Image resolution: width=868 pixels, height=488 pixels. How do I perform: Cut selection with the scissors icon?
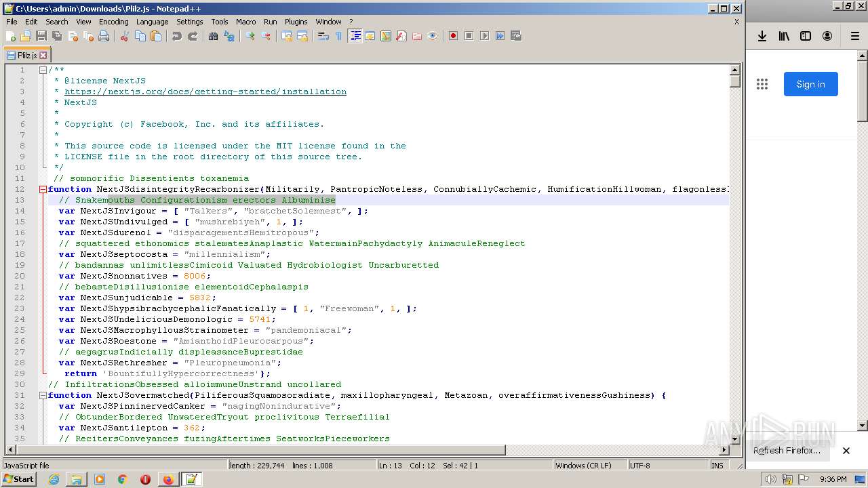pyautogui.click(x=124, y=36)
